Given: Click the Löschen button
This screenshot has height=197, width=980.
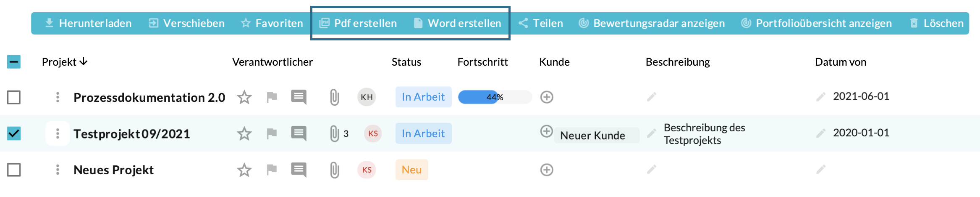Looking at the screenshot, I should tap(936, 23).
